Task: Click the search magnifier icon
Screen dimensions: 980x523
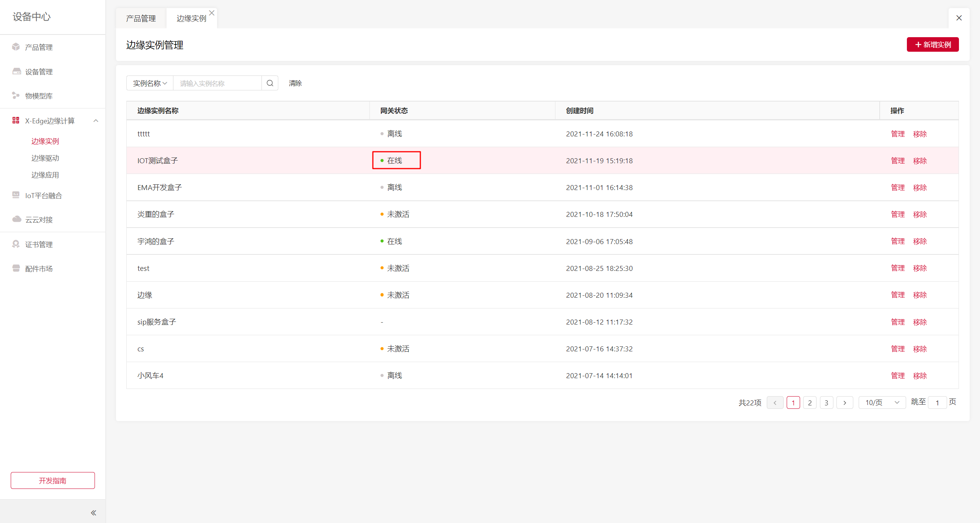Action: pos(270,83)
